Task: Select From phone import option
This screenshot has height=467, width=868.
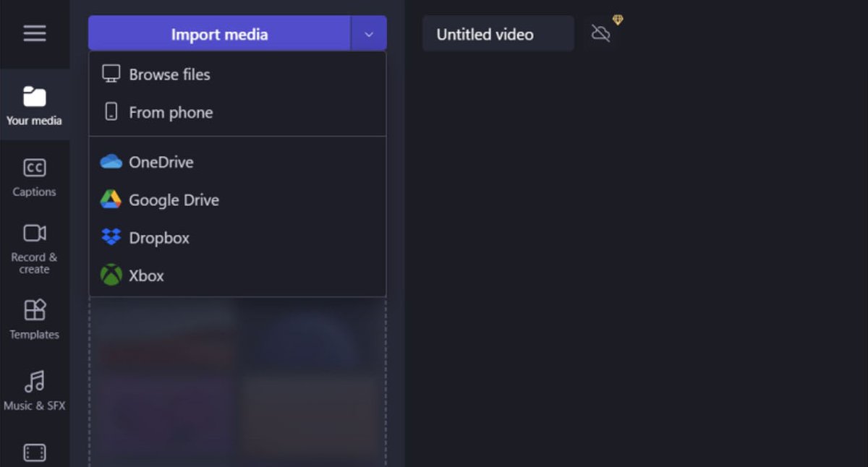Action: (x=237, y=112)
